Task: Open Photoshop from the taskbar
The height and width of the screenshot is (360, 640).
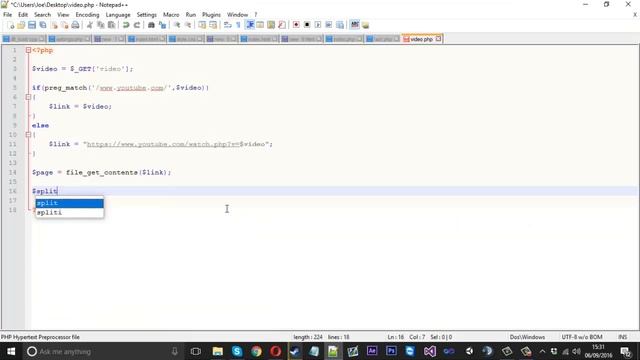Action: coord(391,351)
